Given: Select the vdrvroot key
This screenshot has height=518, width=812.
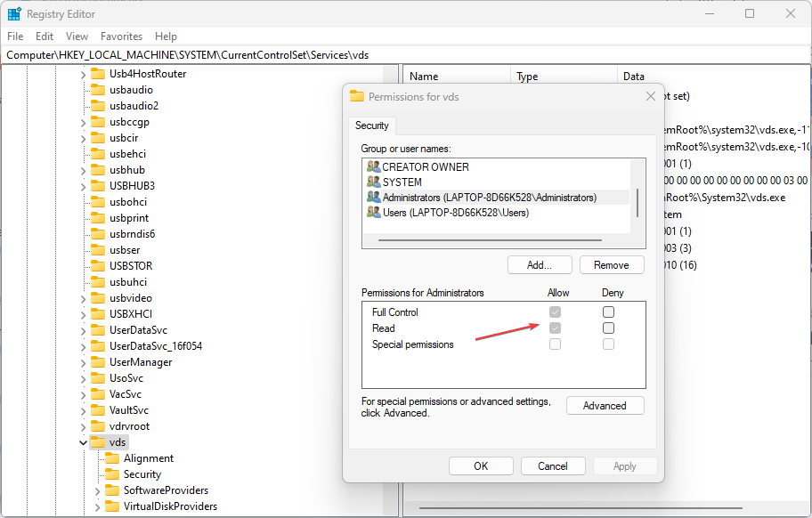Looking at the screenshot, I should tap(129, 426).
